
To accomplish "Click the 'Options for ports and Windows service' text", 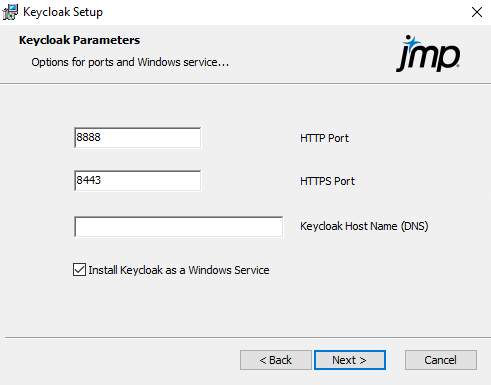I will (130, 62).
